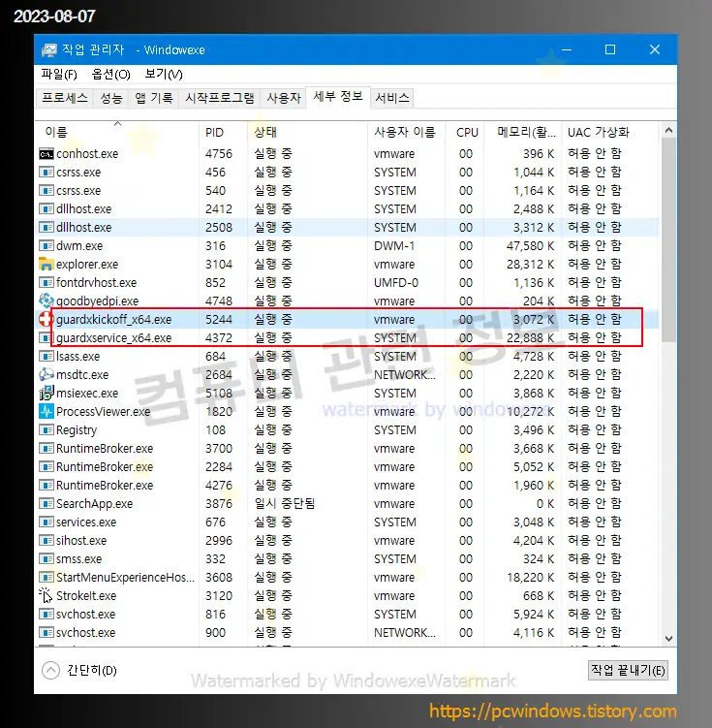Select the 세부 정보 tab
712x728 pixels.
tap(338, 97)
